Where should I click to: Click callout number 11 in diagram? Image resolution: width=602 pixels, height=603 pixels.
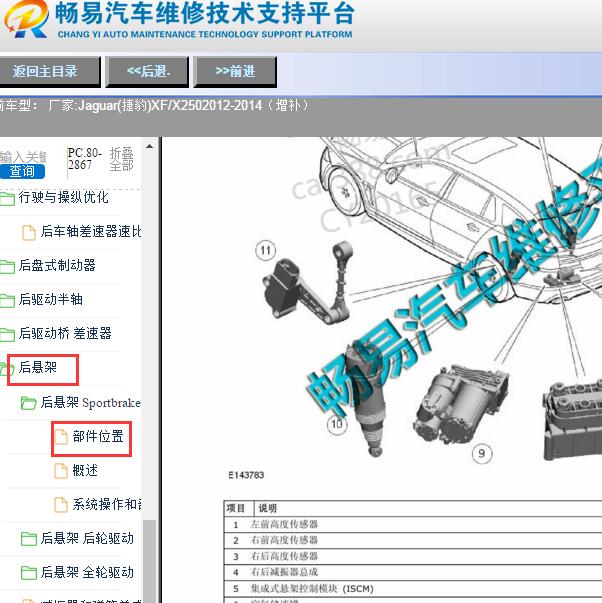(x=265, y=250)
